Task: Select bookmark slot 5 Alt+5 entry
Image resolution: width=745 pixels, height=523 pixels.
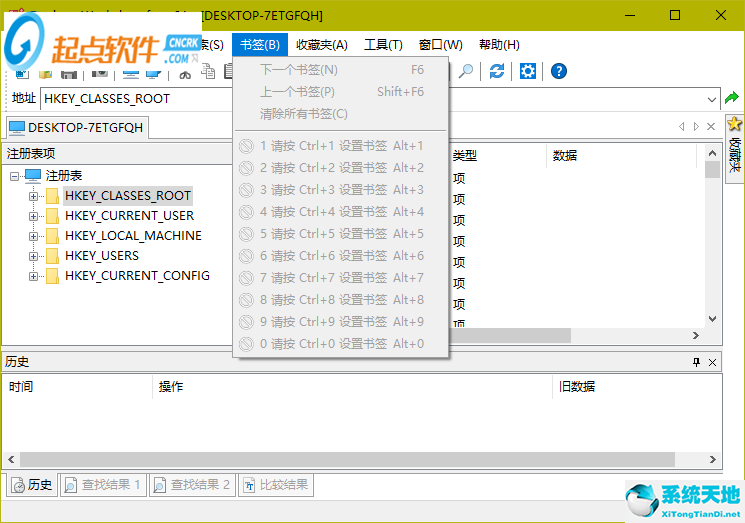Action: click(341, 234)
